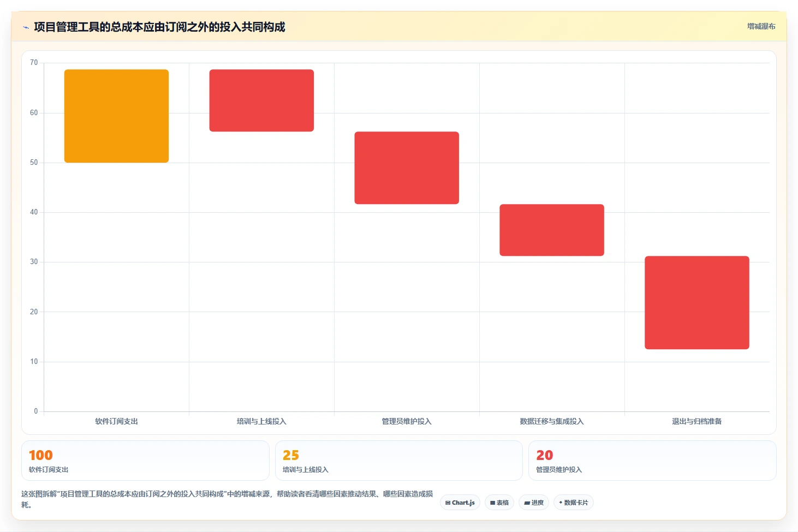Click x-axis label 退出与归档准备
This screenshot has height=532, width=798.
pos(697,421)
